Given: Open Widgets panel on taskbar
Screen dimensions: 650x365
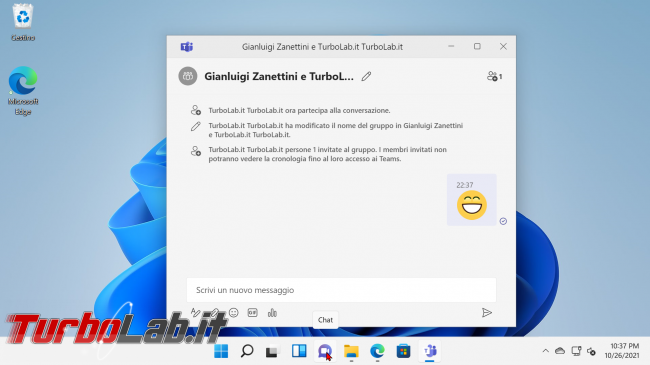Looking at the screenshot, I should pyautogui.click(x=299, y=351).
